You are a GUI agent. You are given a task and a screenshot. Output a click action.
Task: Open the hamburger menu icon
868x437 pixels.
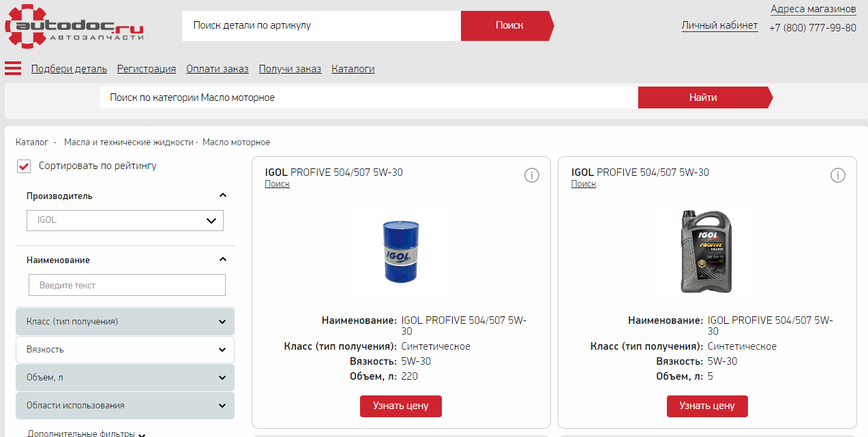point(13,68)
